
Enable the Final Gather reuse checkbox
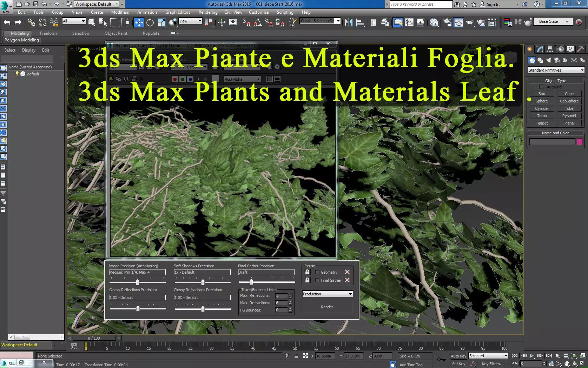(x=317, y=280)
